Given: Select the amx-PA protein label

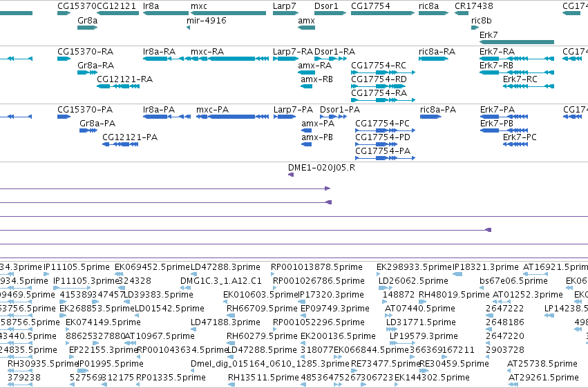Looking at the screenshot, I should tap(318, 123).
